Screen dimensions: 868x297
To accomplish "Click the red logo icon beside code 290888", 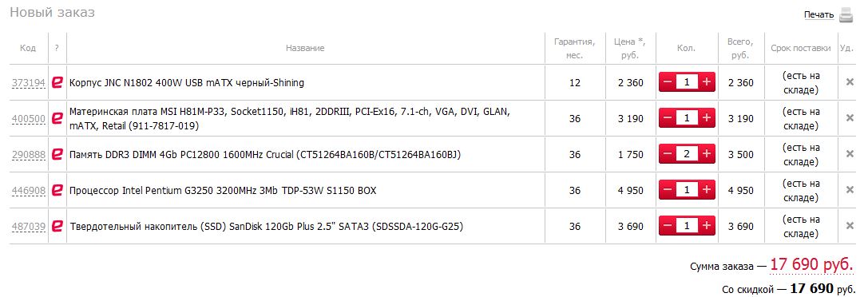I will tap(57, 154).
